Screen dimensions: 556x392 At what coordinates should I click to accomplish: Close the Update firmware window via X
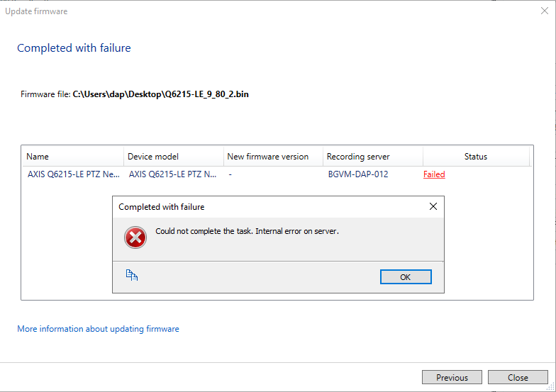click(544, 11)
